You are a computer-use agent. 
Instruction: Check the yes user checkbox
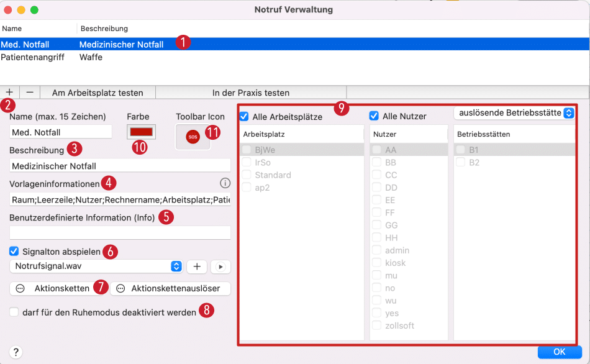coord(376,313)
